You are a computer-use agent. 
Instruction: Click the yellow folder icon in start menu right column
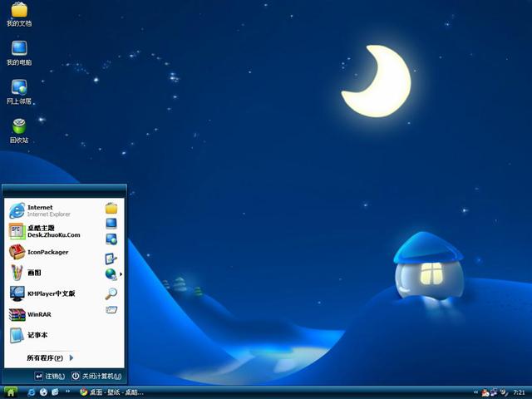tap(111, 208)
